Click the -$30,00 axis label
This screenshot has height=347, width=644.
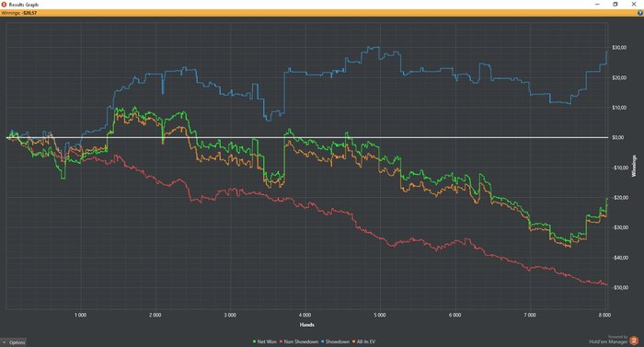point(620,227)
